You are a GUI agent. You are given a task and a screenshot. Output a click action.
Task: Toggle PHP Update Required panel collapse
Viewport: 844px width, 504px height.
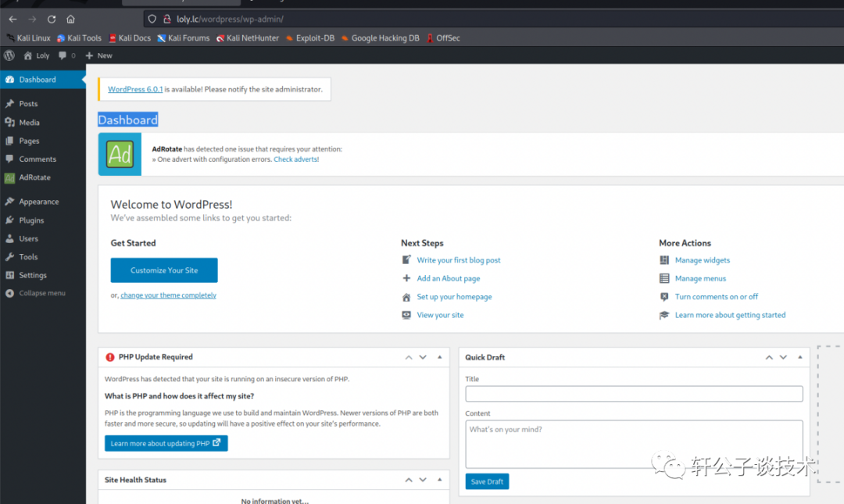(x=440, y=358)
